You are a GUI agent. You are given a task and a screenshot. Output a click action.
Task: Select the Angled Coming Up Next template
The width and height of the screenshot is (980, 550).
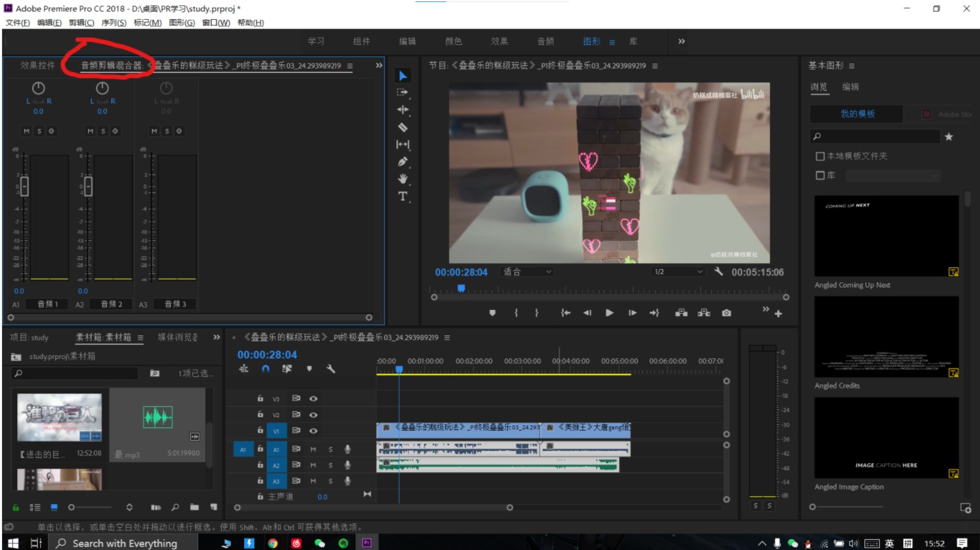[x=887, y=236]
